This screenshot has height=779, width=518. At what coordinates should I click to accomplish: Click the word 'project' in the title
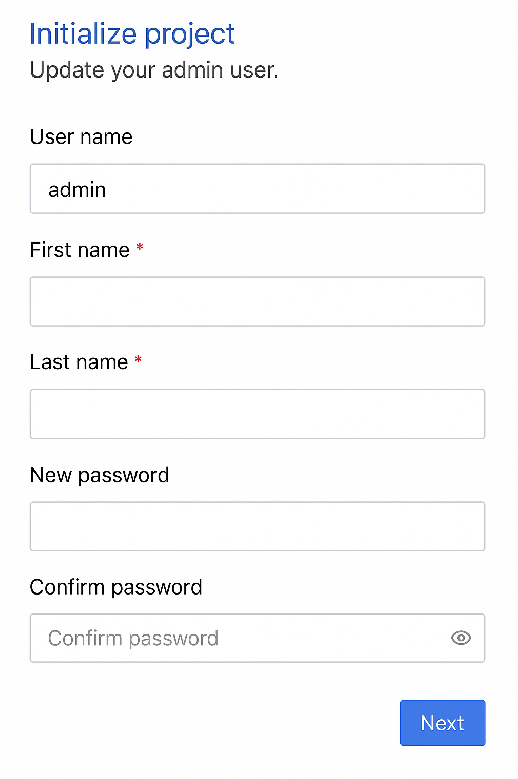coord(190,36)
